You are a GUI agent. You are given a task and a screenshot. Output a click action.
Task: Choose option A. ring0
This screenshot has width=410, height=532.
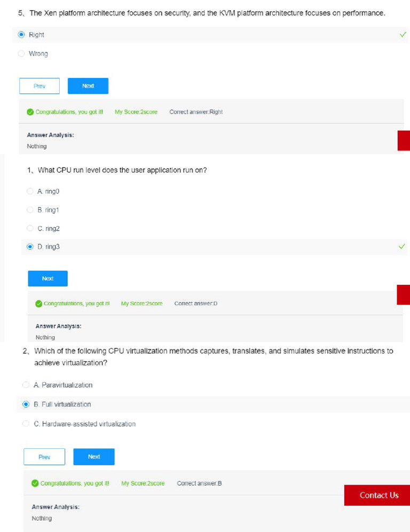[x=30, y=191]
